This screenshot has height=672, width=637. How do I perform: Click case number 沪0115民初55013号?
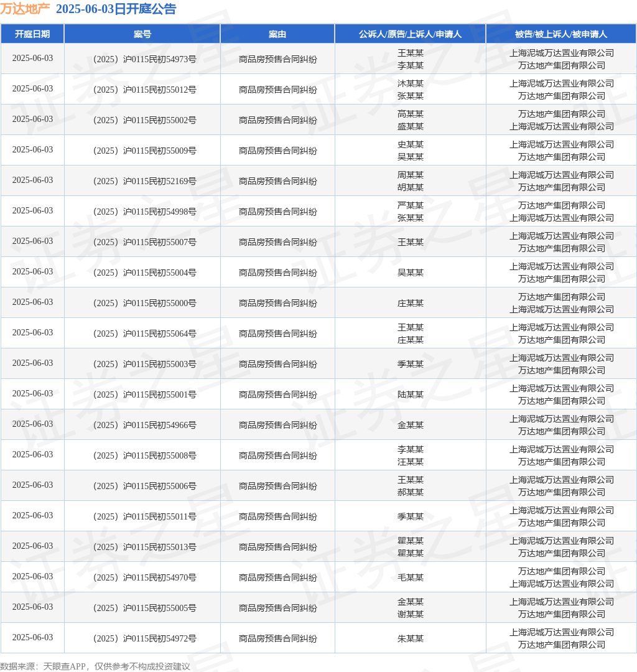[x=145, y=546]
